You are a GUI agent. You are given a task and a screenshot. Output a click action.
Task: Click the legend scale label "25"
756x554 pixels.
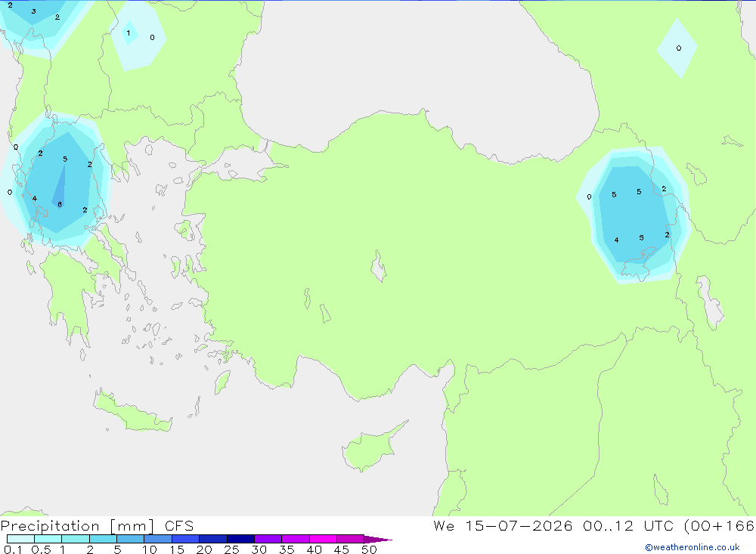coord(232,549)
